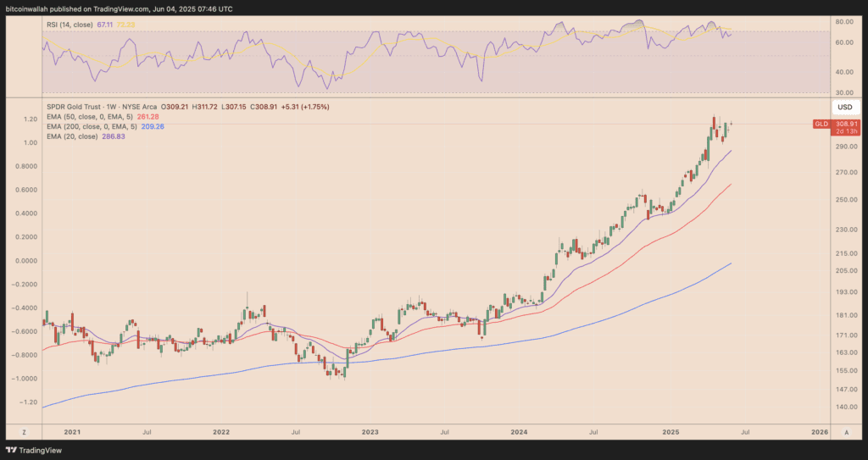Click the 270.00 price axis label
868x460 pixels.
(847, 172)
